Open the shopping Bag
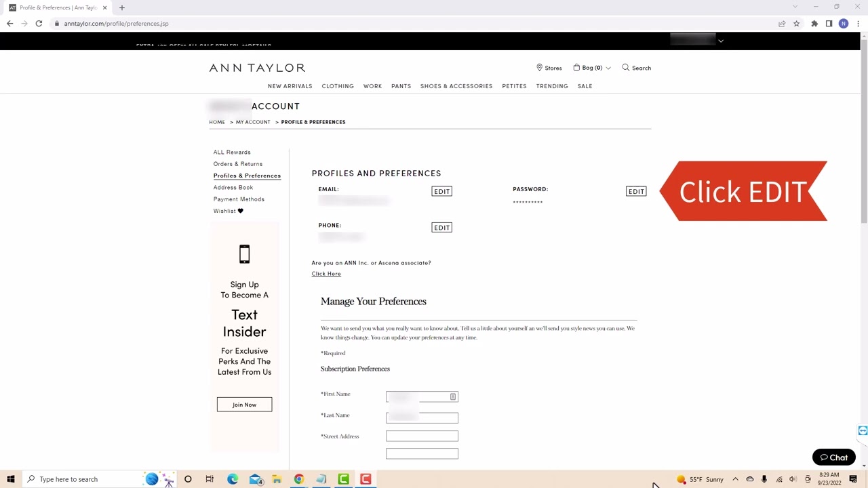Image resolution: width=868 pixels, height=488 pixels. [x=587, y=68]
